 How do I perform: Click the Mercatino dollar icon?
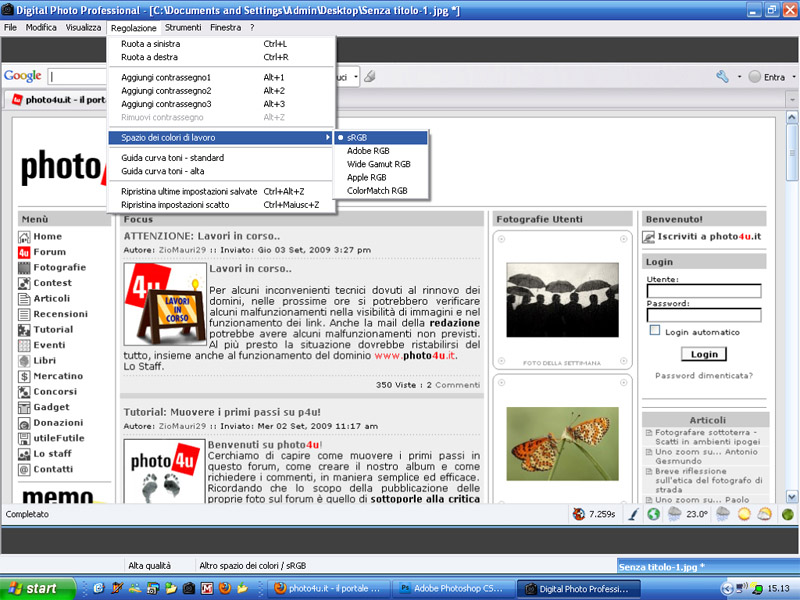[24, 377]
